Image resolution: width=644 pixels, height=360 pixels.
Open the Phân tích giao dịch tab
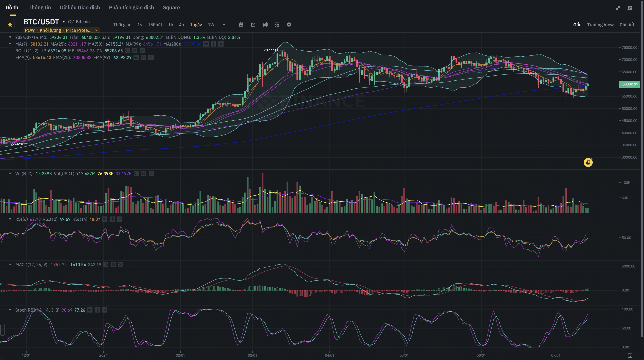[x=131, y=7]
